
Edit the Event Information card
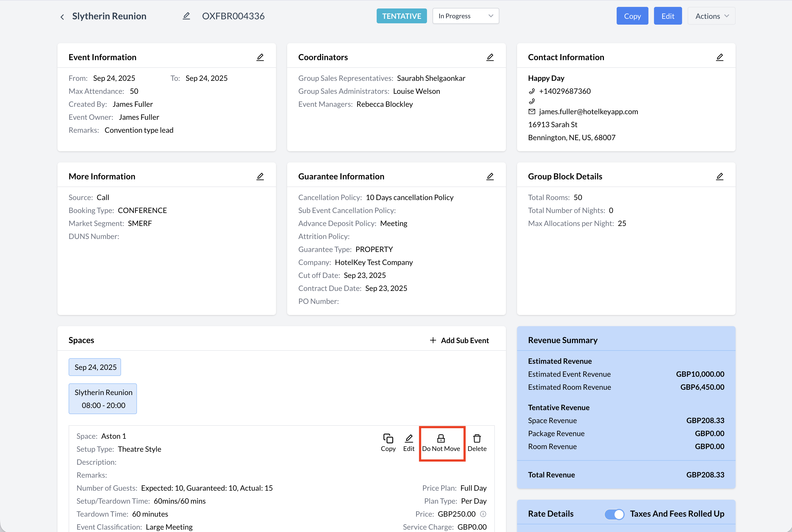(x=260, y=57)
